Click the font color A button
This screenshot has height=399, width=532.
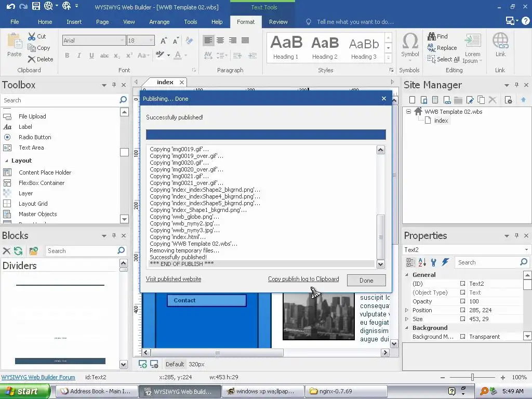(178, 55)
